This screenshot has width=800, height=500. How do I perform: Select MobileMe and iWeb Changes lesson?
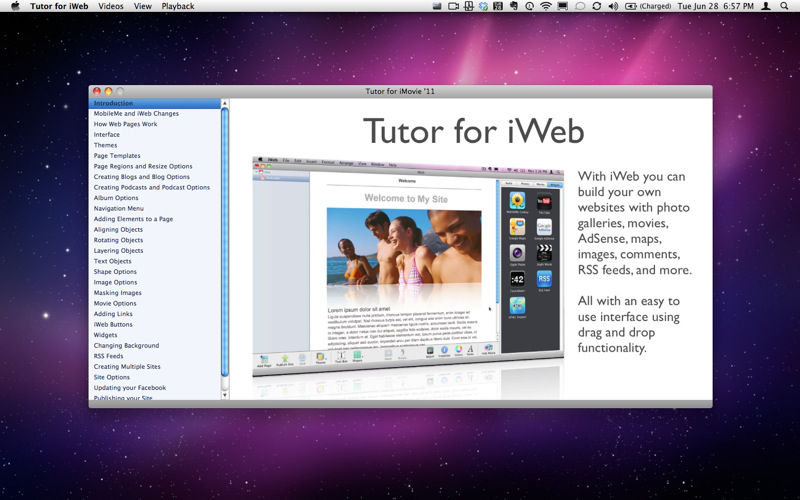coord(136,114)
